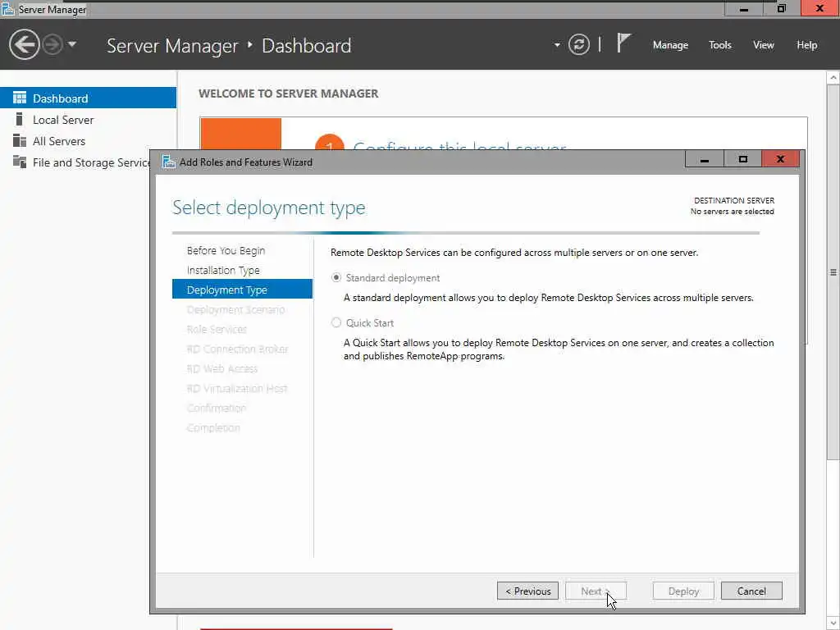Click the Next button in the wizard

coord(596,591)
